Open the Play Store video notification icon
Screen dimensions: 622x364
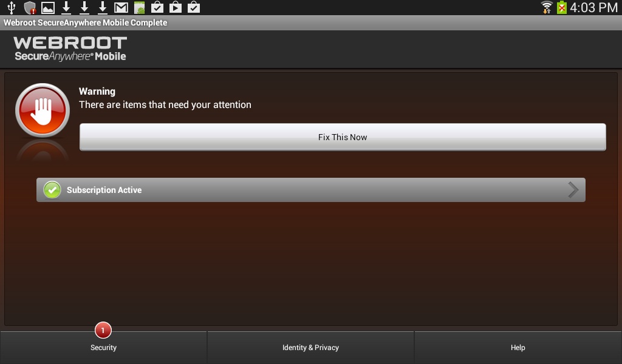coord(176,7)
